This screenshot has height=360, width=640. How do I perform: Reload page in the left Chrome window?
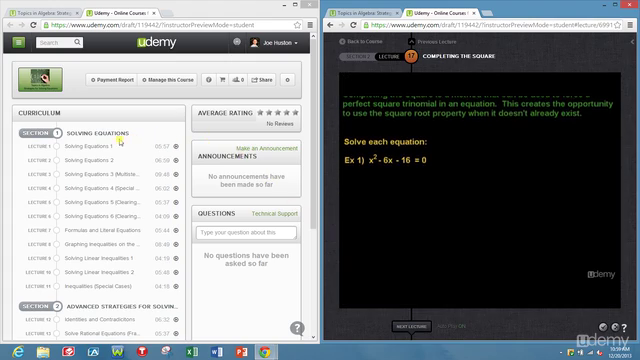click(x=33, y=25)
